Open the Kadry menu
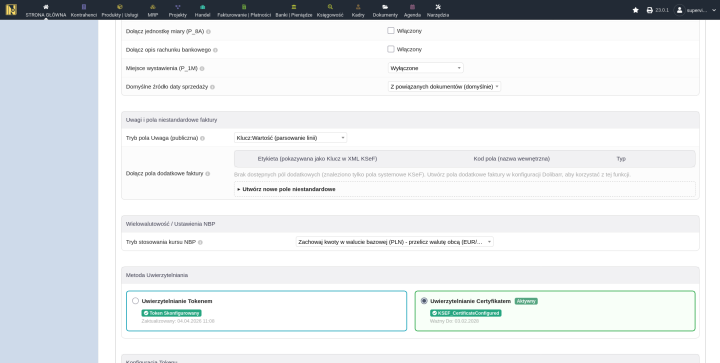 (x=358, y=11)
